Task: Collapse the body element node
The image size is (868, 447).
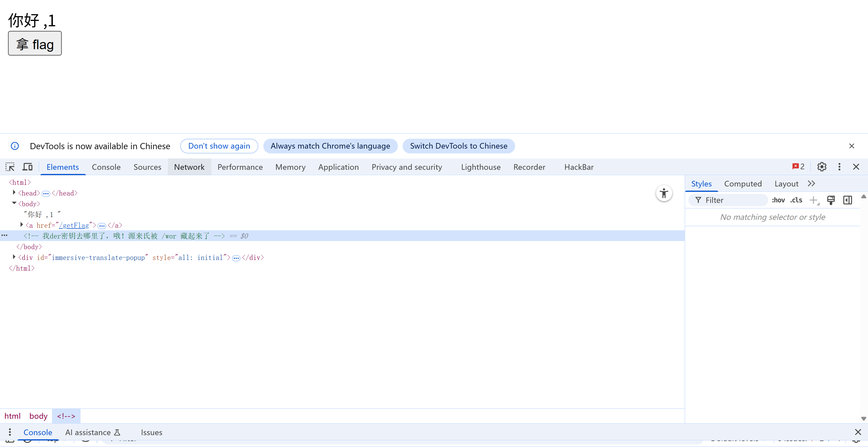Action: (14, 203)
